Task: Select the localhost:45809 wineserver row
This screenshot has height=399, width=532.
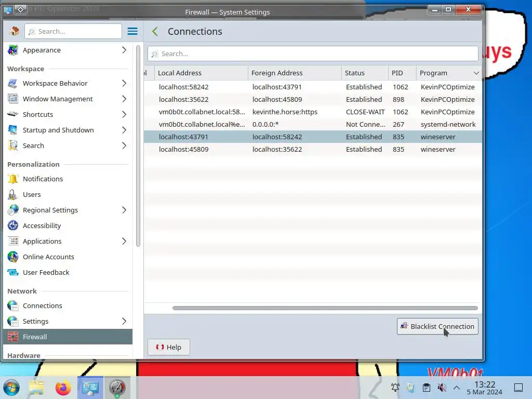Action: [313, 149]
